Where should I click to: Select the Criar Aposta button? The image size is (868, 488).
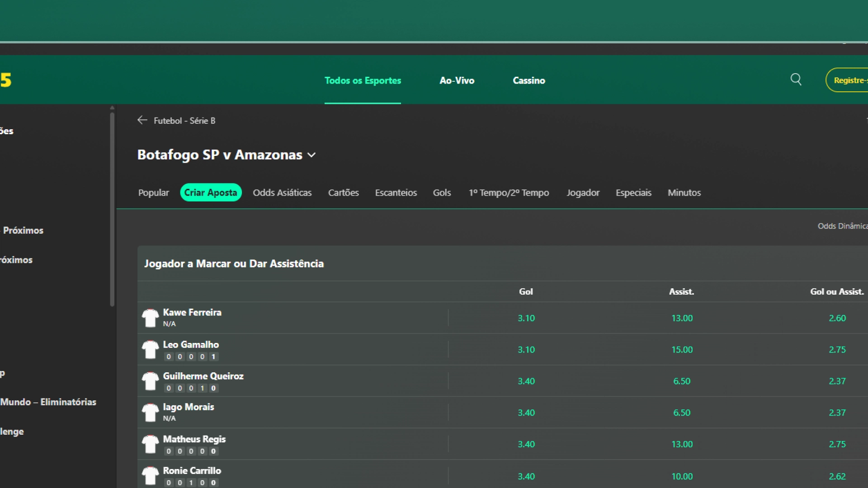pos(211,192)
